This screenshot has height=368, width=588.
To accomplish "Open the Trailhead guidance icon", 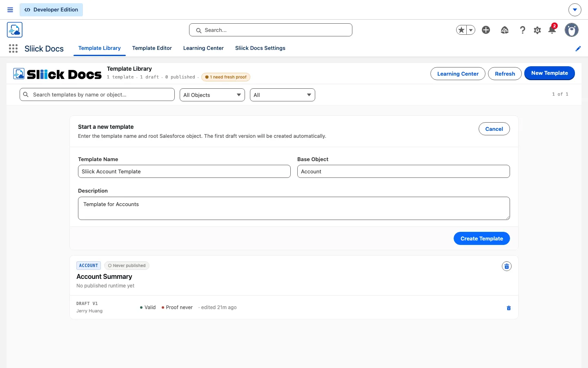I will (505, 30).
